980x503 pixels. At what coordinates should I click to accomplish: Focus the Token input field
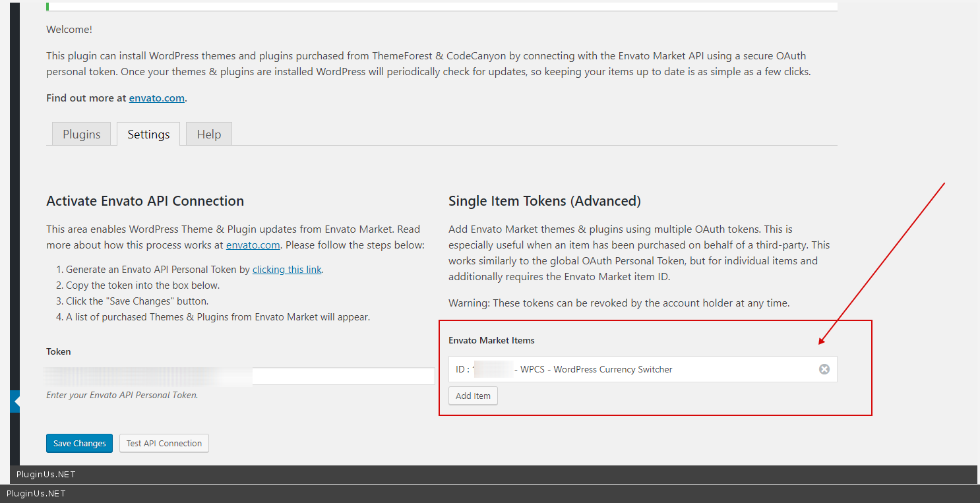(x=343, y=376)
